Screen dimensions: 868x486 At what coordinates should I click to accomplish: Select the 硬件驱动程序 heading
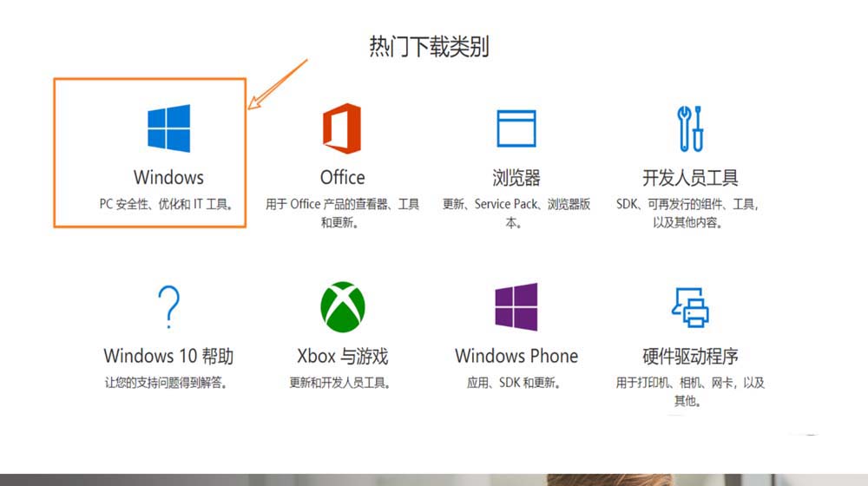(x=690, y=356)
